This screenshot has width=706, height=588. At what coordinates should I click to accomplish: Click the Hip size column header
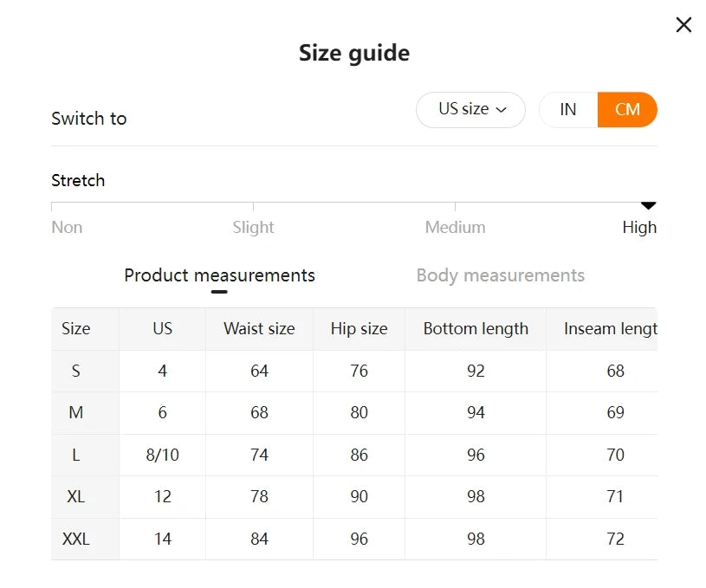[359, 329]
